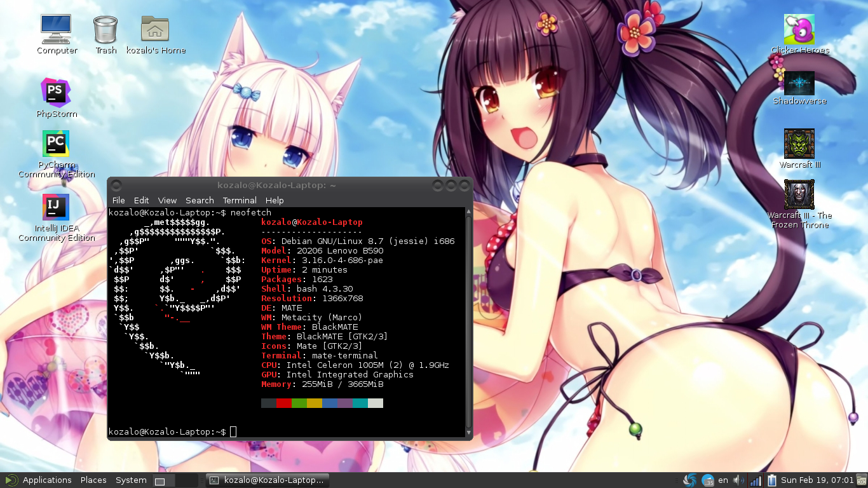Check the battery status tray icon

pos(772,480)
